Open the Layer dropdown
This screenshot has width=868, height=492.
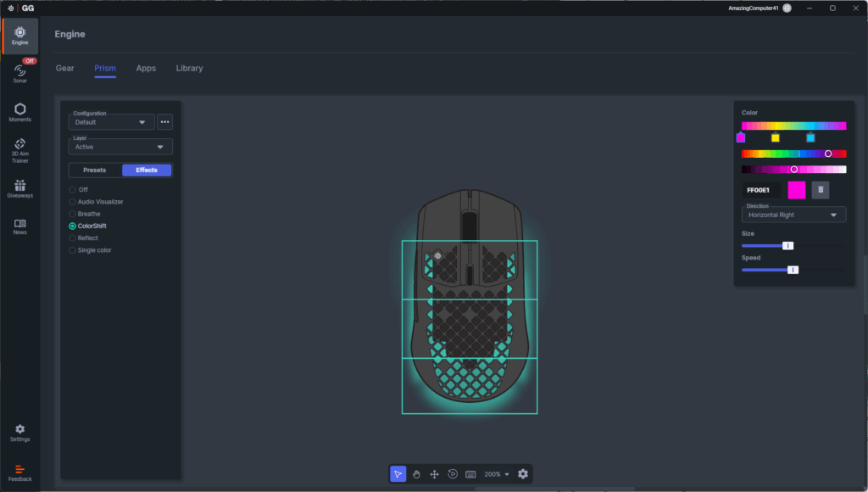tap(120, 147)
